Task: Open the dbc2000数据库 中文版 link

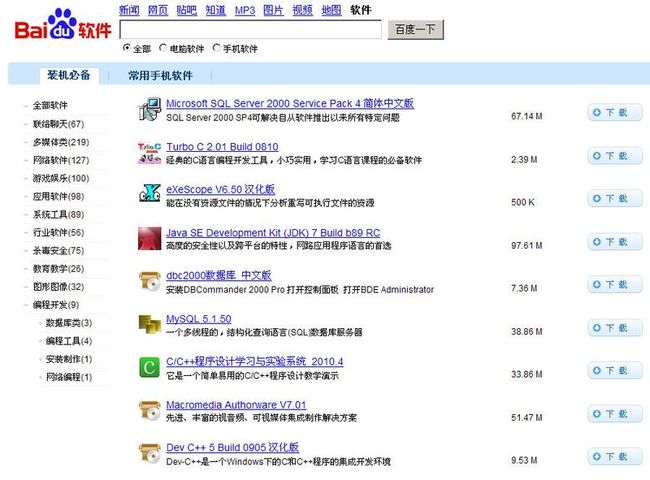Action: [218, 275]
